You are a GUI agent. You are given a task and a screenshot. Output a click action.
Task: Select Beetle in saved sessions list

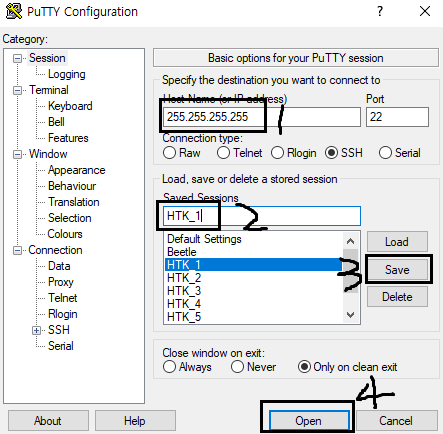coord(253,252)
